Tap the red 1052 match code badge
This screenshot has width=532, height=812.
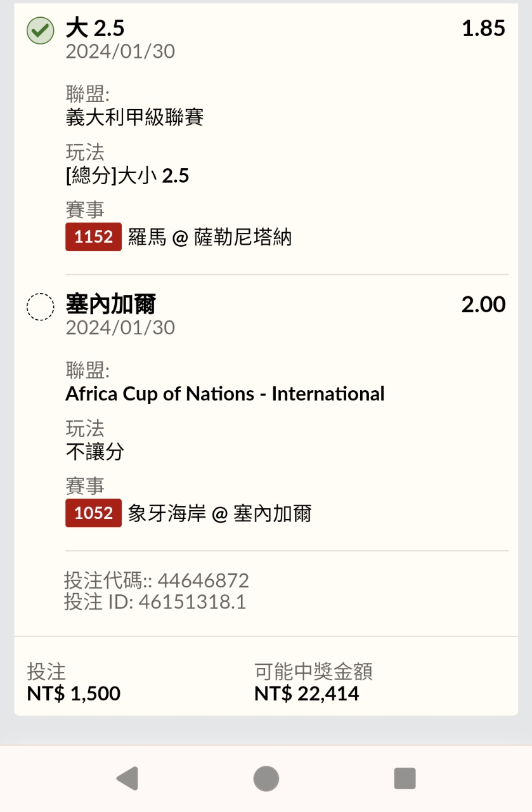93,513
